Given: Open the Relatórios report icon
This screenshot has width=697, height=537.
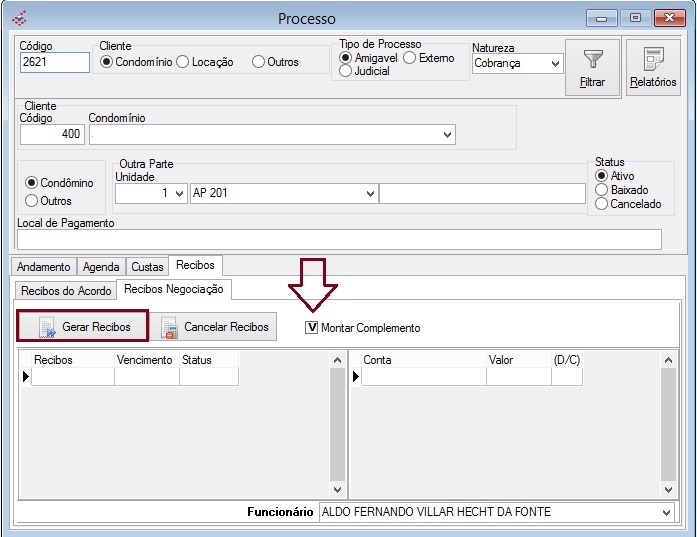Looking at the screenshot, I should pyautogui.click(x=653, y=59).
